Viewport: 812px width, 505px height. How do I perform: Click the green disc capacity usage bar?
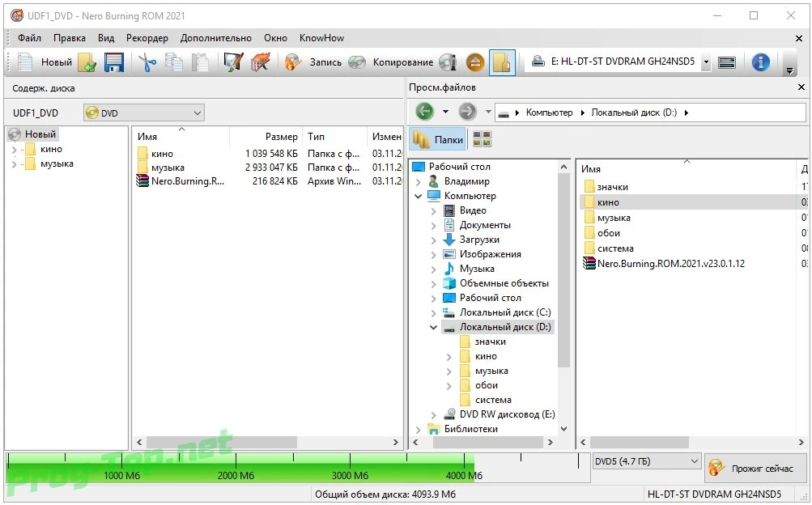pos(240,468)
